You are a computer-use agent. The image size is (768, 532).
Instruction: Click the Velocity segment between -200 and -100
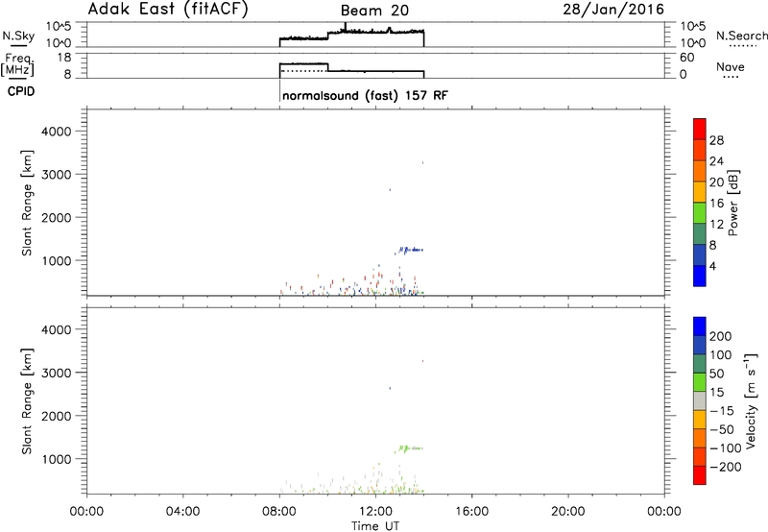700,456
